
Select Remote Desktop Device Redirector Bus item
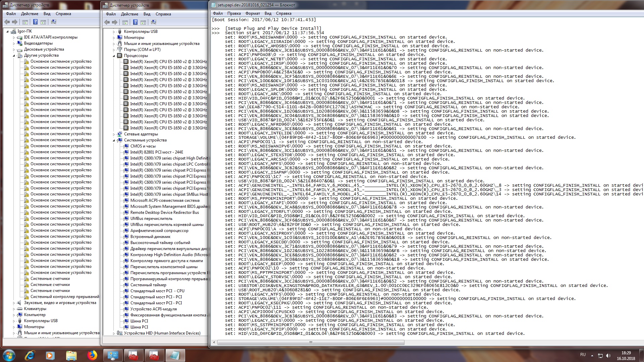tap(164, 213)
